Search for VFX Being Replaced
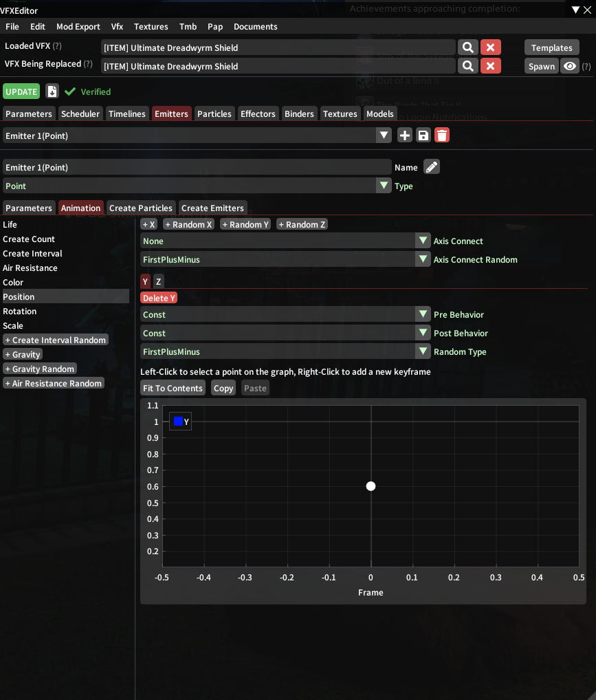Viewport: 596px width, 700px height. (467, 66)
